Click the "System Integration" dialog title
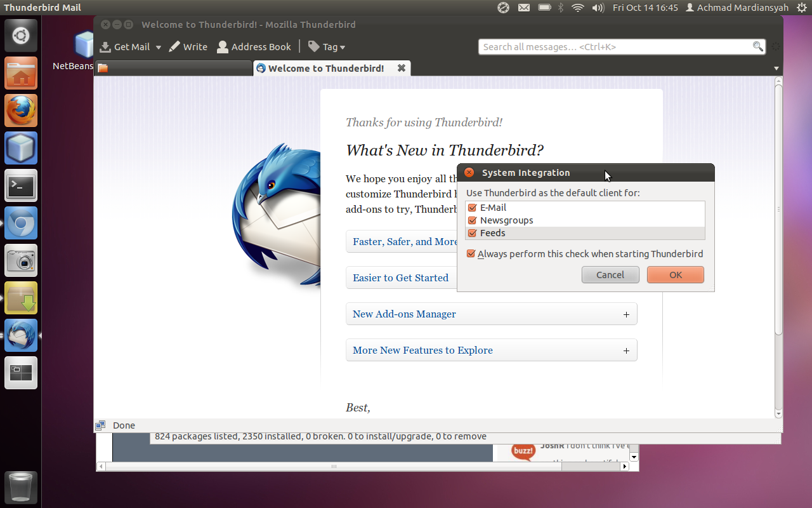The width and height of the screenshot is (812, 508). tap(526, 173)
